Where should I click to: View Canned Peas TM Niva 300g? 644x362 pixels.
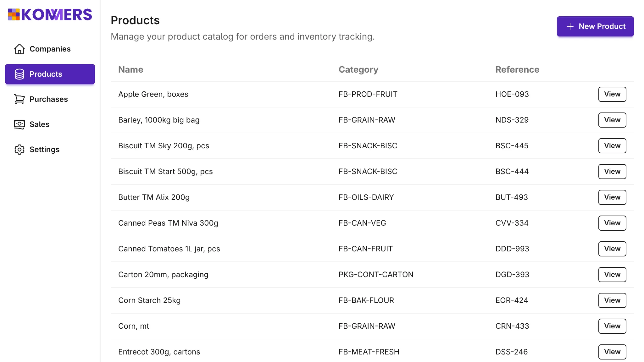[612, 223]
